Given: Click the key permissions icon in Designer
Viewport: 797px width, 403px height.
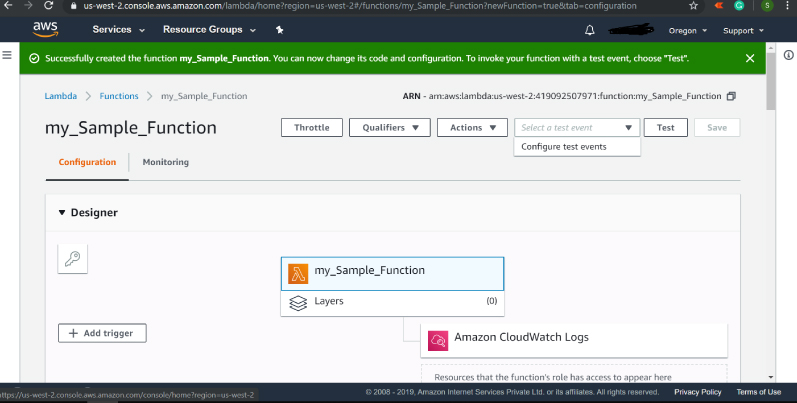Looking at the screenshot, I should tap(73, 259).
